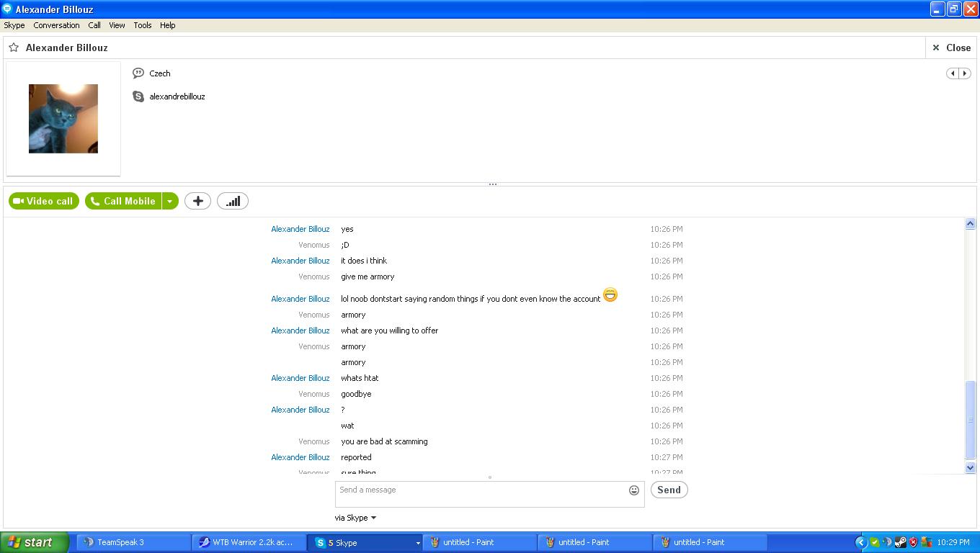Start a video call
This screenshot has width=980, height=553.
coord(43,201)
